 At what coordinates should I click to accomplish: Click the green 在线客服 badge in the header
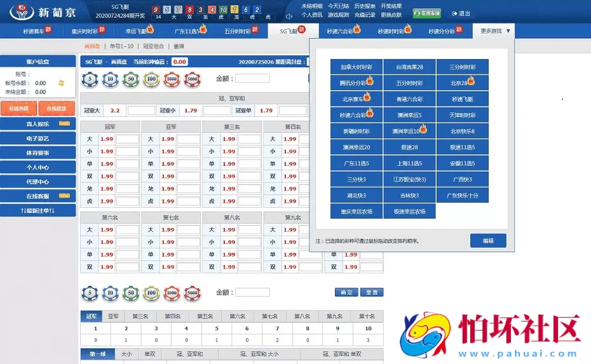pos(426,13)
